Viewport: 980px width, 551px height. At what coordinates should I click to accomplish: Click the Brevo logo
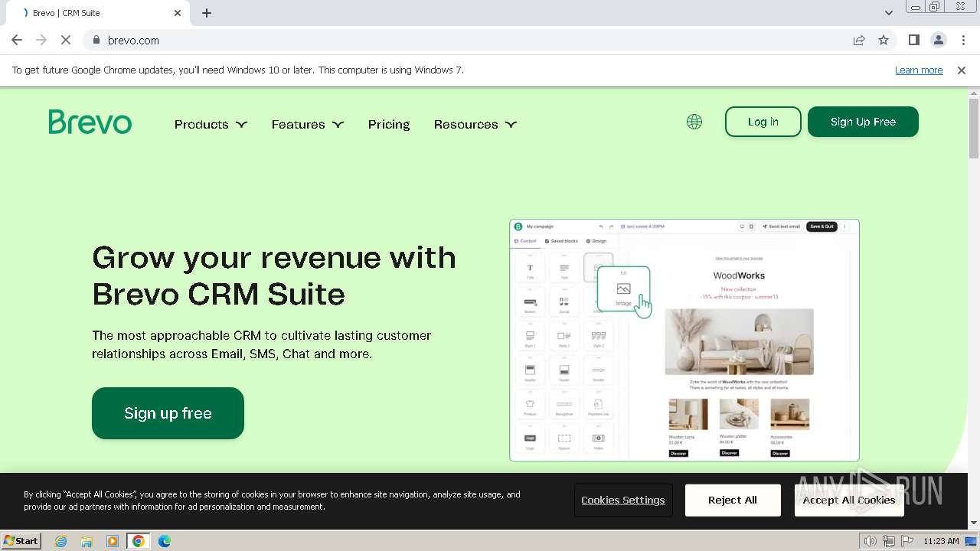[x=90, y=122]
